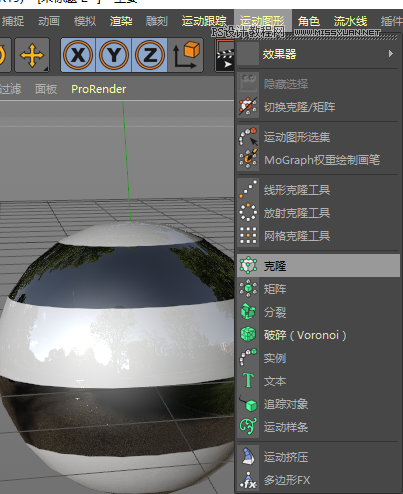Choose 网格克隆工具

coord(318,236)
